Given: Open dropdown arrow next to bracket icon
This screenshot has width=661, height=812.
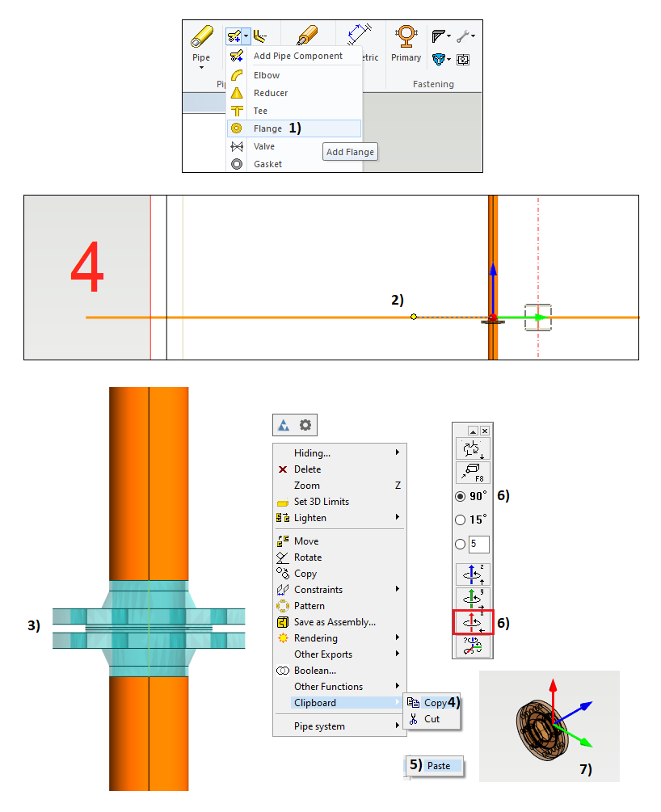Looking at the screenshot, I should pos(448,36).
